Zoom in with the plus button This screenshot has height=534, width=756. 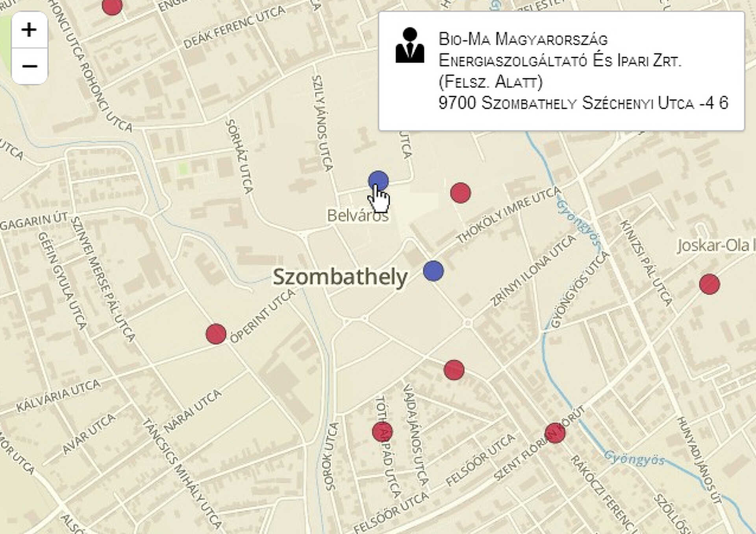click(30, 30)
